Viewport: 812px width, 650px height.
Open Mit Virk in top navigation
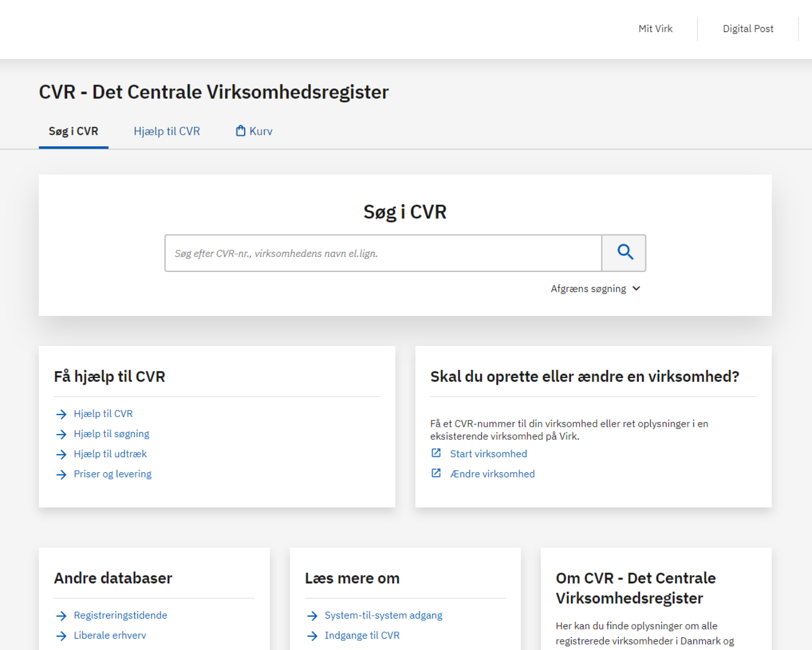click(655, 29)
